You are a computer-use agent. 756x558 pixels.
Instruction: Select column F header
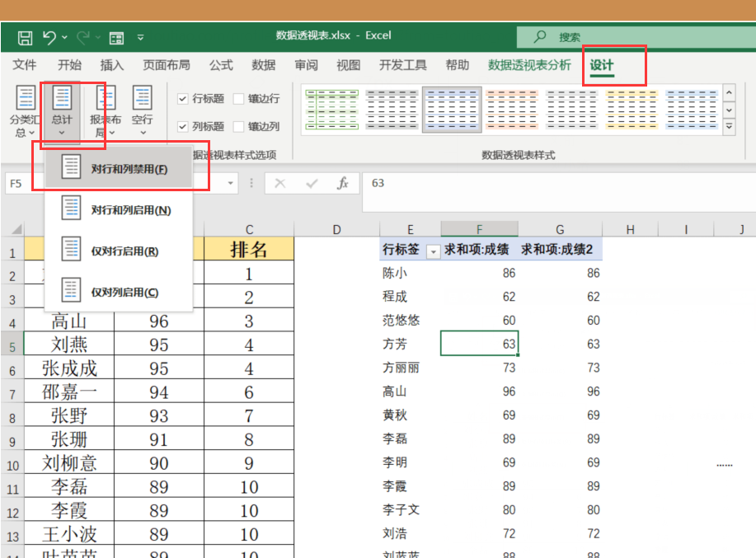point(479,229)
